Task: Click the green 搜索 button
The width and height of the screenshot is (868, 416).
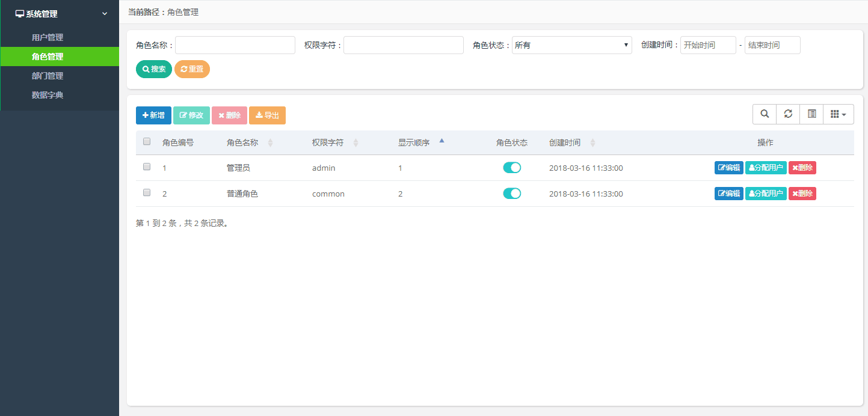Action: [x=154, y=69]
